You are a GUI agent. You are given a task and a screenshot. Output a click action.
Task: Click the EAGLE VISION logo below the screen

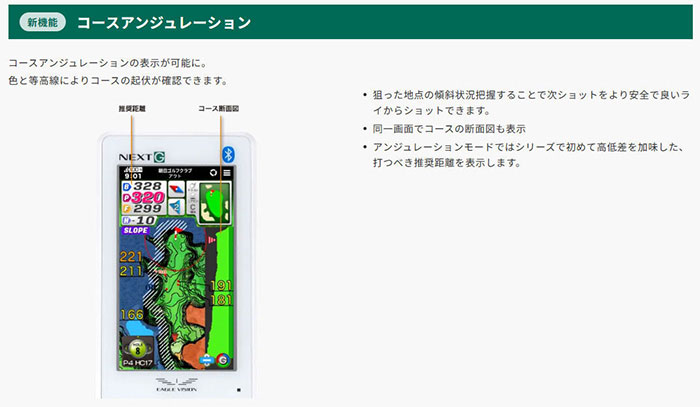(178, 385)
